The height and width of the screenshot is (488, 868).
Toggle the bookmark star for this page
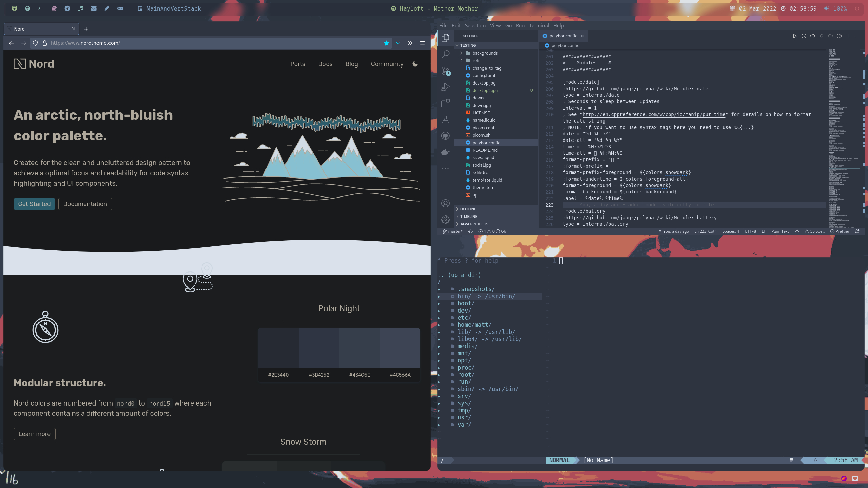386,43
